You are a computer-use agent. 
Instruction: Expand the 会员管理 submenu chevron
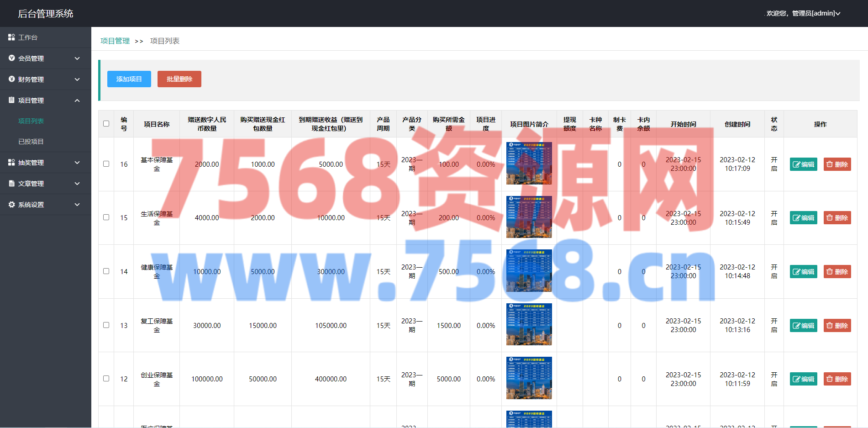pyautogui.click(x=77, y=58)
